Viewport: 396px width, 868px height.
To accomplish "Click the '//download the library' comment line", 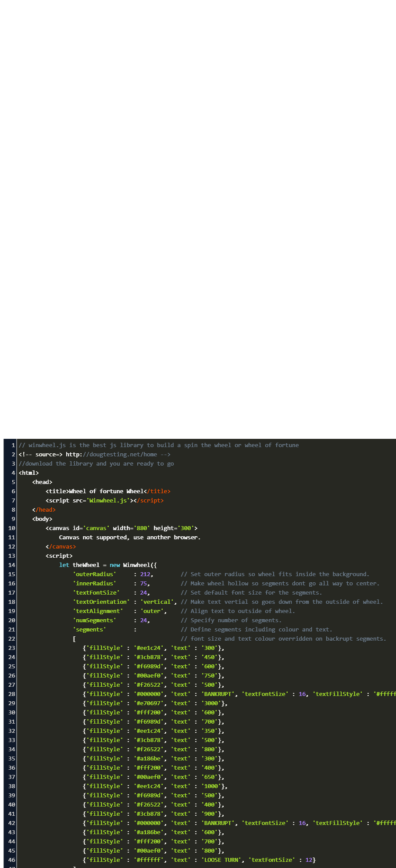I will pos(96,463).
